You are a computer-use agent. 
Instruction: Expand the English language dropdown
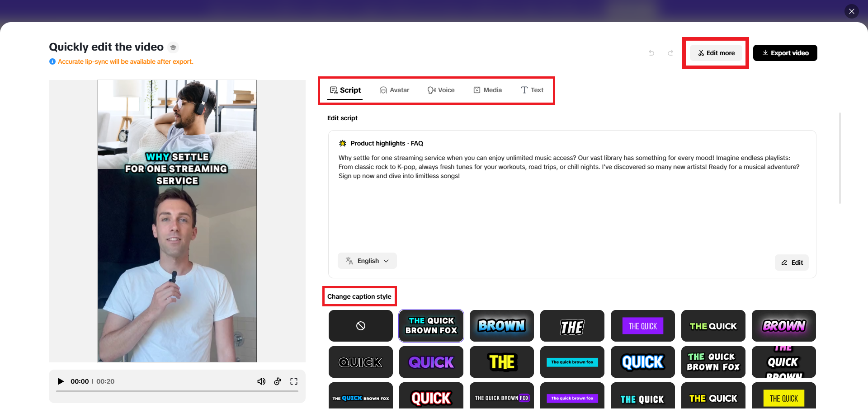tap(367, 261)
